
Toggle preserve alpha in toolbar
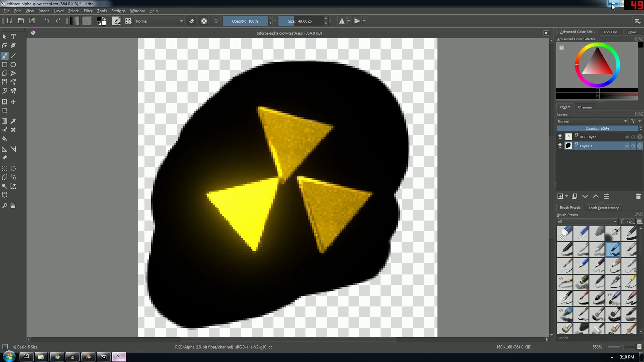coord(204,21)
